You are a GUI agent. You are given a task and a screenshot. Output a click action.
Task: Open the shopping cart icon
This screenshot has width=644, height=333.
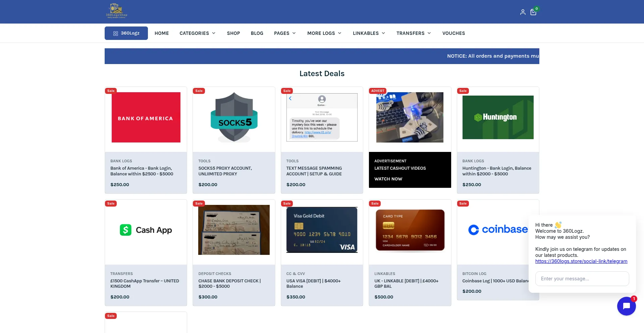click(x=533, y=12)
